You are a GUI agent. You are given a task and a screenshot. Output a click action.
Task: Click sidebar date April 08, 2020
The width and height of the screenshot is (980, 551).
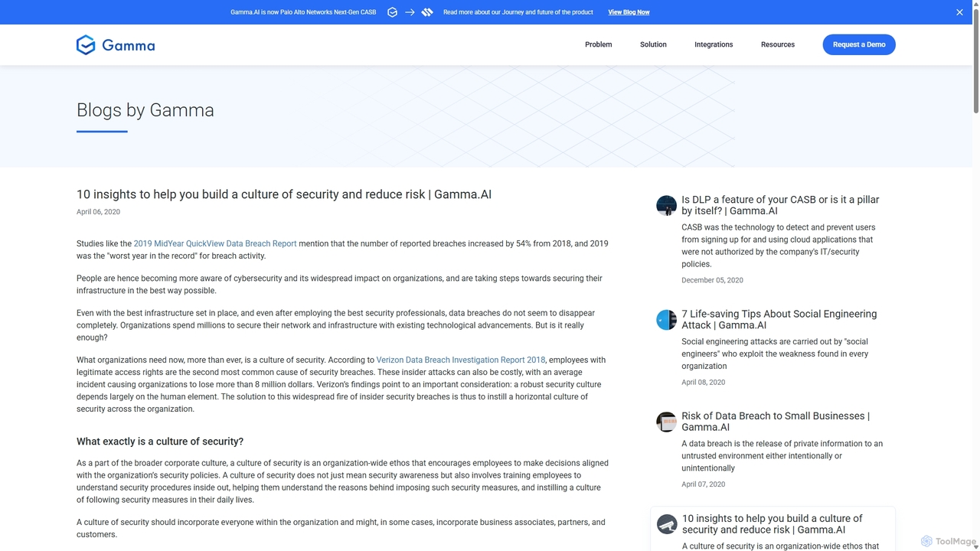pyautogui.click(x=703, y=382)
